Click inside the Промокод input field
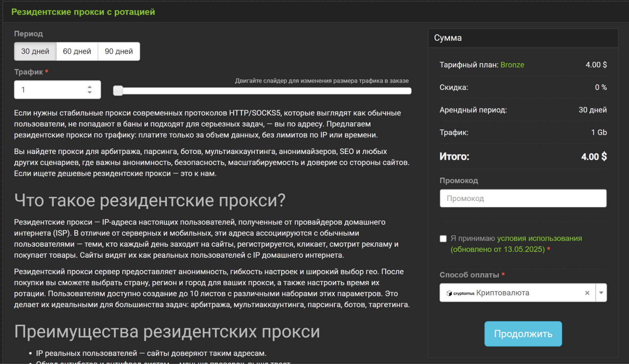This screenshot has height=364, width=629. (523, 198)
